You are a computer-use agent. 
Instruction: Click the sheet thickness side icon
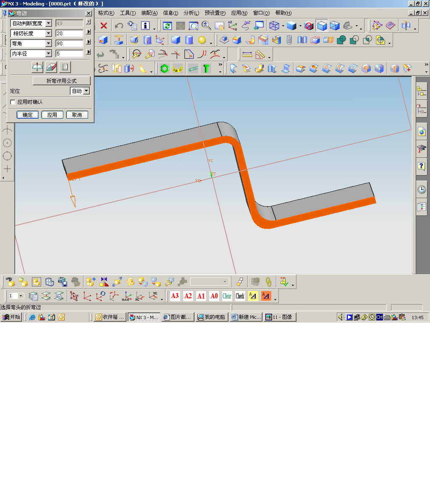point(51,67)
